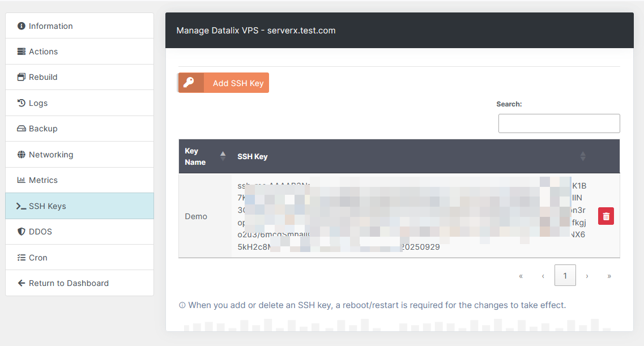Screen dimensions: 644x346
Task: Click the red trash delete icon
Action: (605, 216)
